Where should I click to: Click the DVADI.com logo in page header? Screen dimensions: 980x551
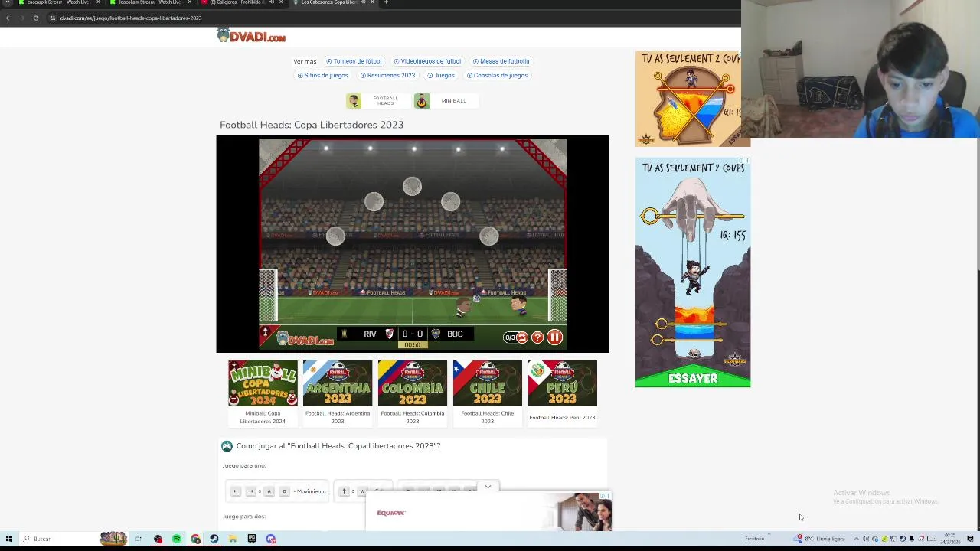point(251,36)
